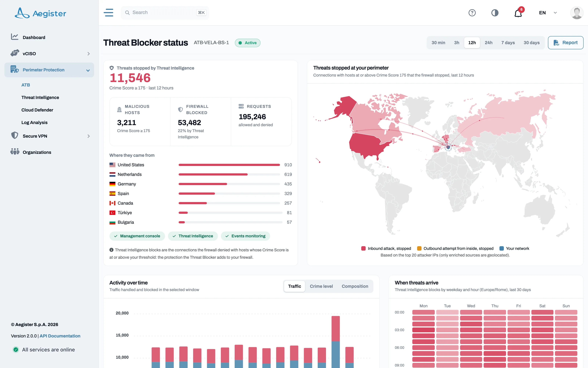The image size is (588, 368).
Task: Click the Perimeter Protection building icon
Action: (15, 69)
